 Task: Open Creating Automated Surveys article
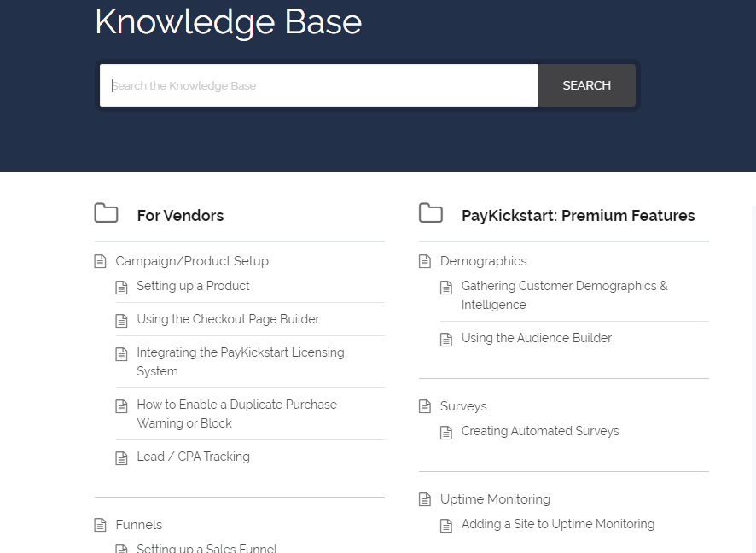540,431
